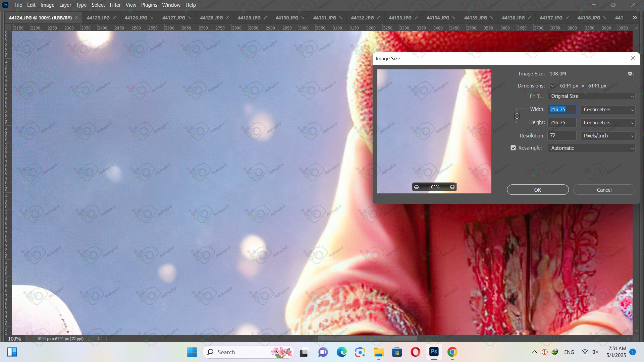Open the Width units Centimeters dropdown

click(608, 110)
